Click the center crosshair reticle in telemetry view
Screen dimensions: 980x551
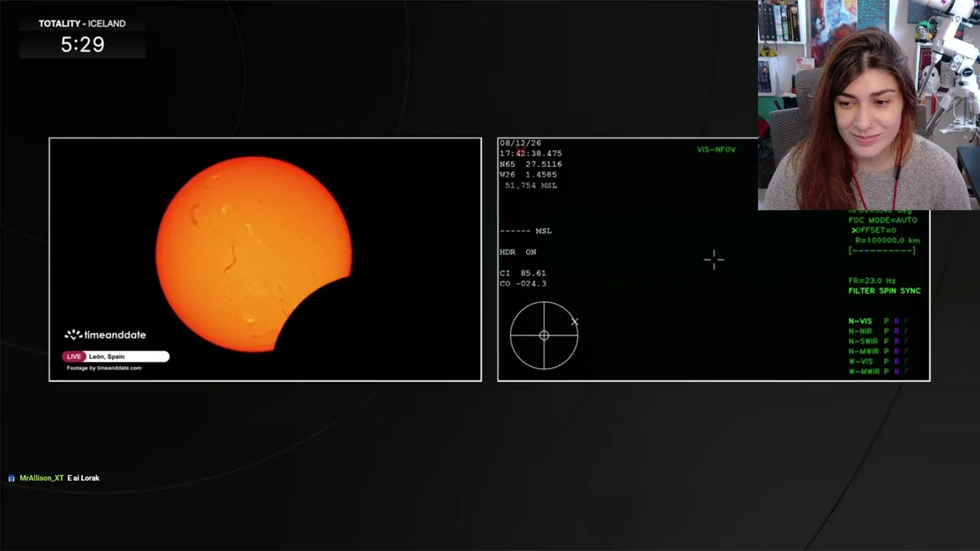[714, 259]
